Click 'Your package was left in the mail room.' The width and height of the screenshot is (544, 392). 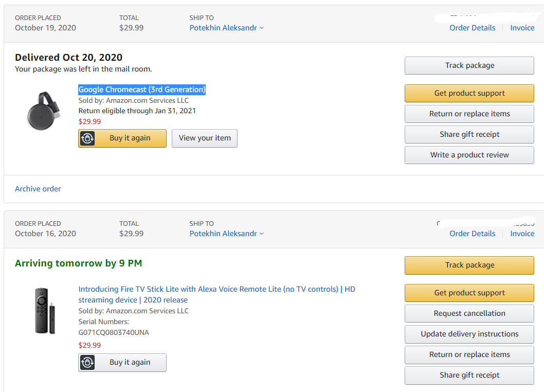click(x=83, y=69)
